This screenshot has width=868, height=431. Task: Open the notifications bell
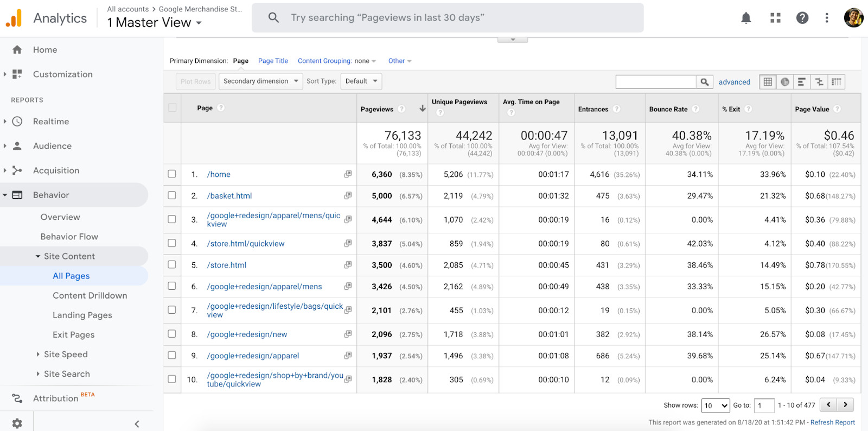click(746, 18)
